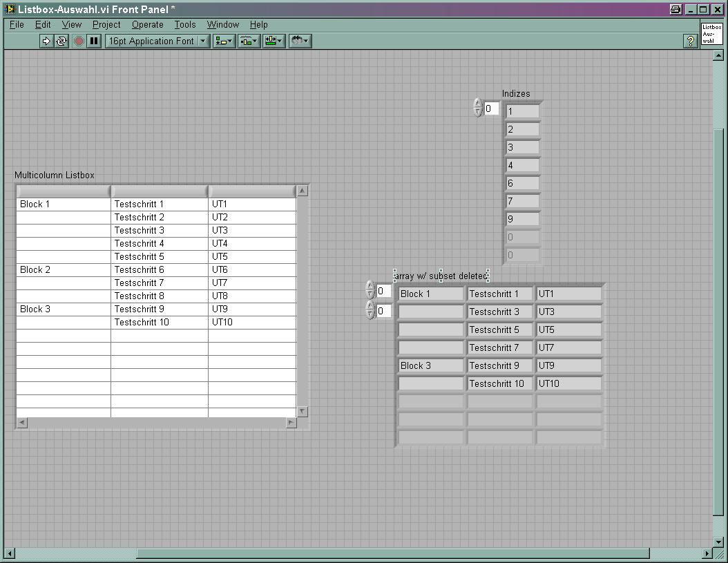
Task: Click the window vertical scroll up arrow
Action: click(718, 56)
